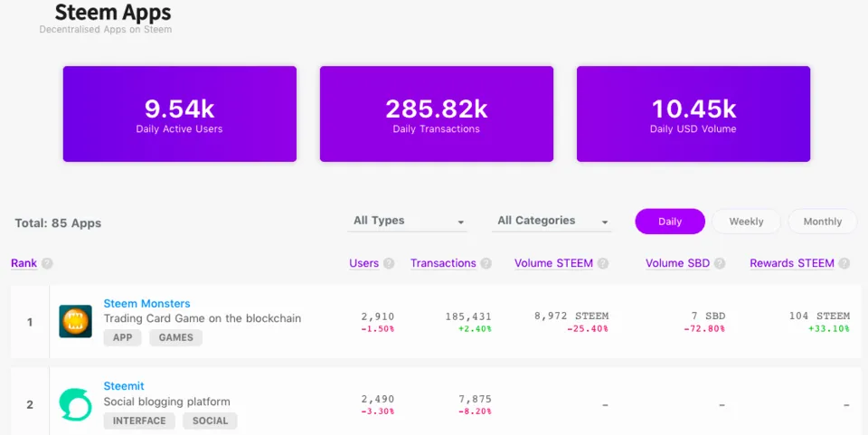Click help icon next to Rank
The image size is (868, 435).
tap(47, 264)
